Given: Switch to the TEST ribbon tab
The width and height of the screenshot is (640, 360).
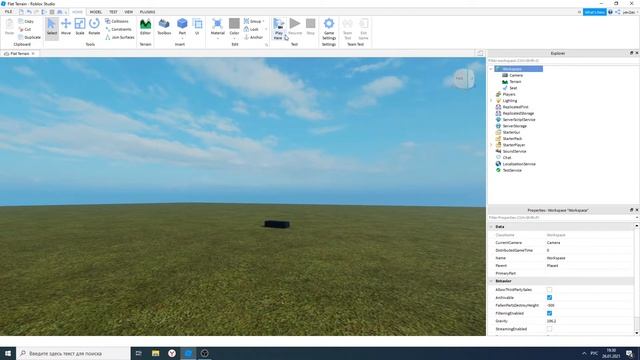Looking at the screenshot, I should point(113,12).
